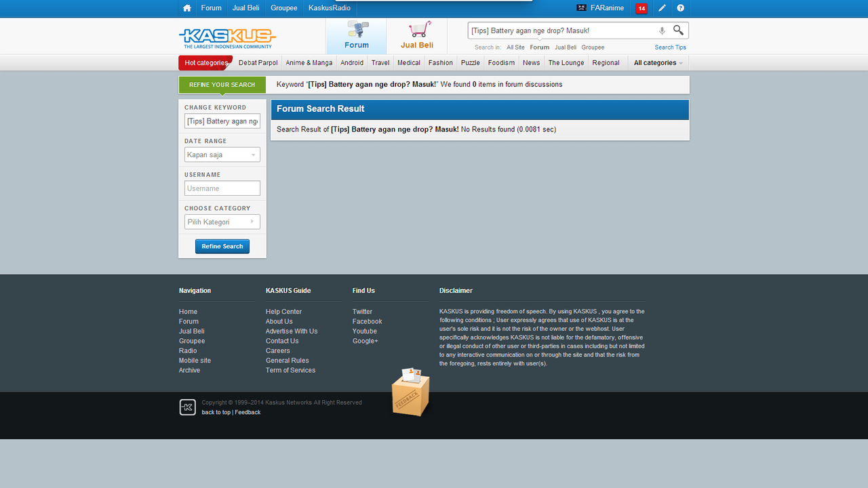The width and height of the screenshot is (868, 488).
Task: Open the Home footer link
Action: coord(189,312)
